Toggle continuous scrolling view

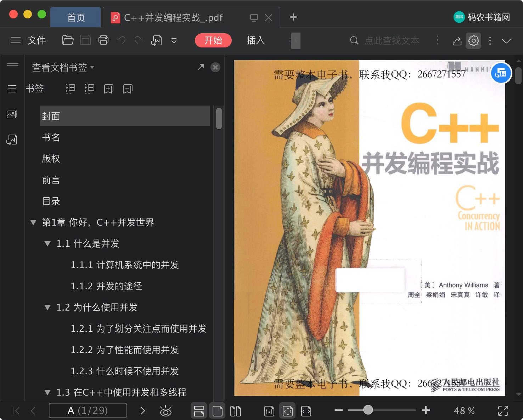pyautogui.click(x=199, y=411)
